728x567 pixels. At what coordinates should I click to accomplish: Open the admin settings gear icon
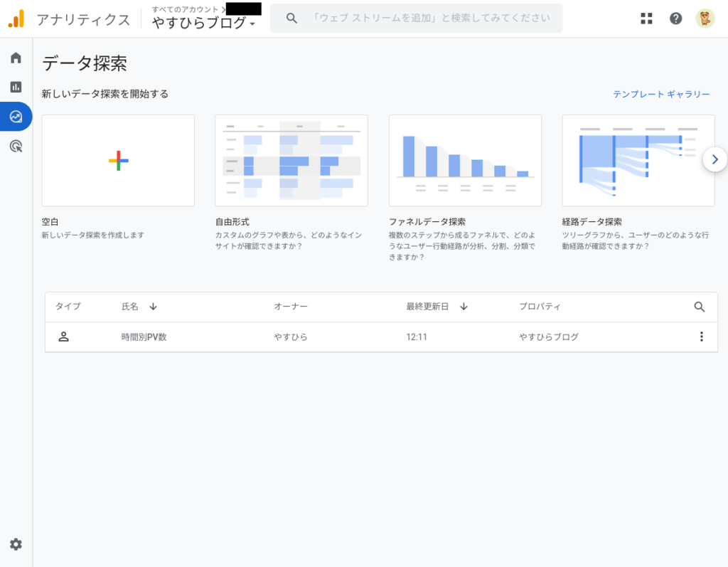click(x=16, y=544)
